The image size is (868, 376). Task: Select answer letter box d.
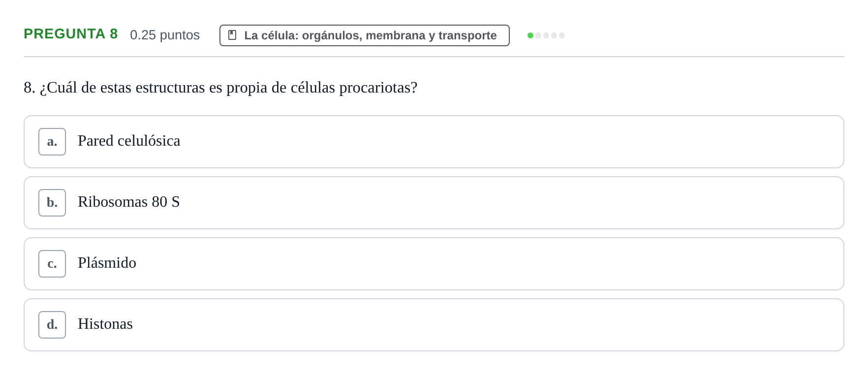52,325
